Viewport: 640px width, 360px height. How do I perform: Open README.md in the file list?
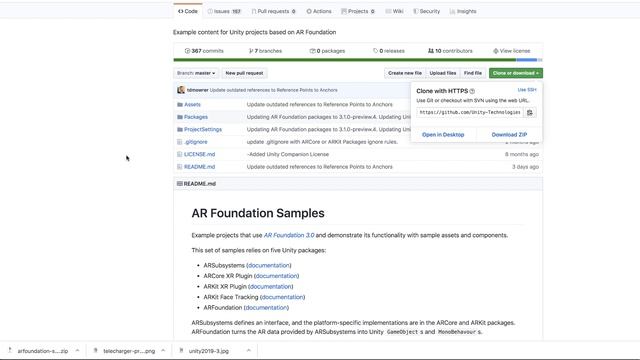point(200,167)
